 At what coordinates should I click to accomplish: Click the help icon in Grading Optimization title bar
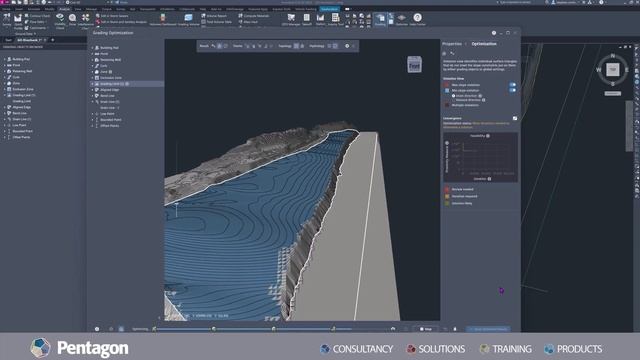coord(494,33)
